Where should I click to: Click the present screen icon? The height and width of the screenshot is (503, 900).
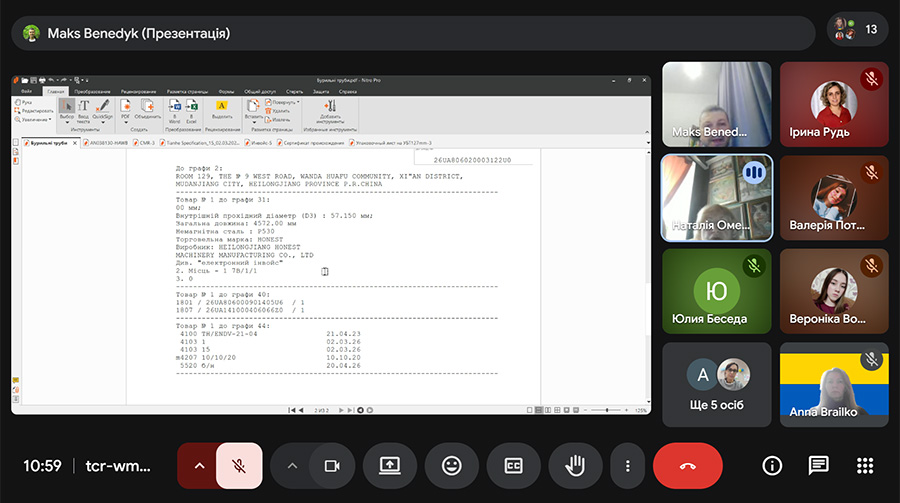point(390,466)
